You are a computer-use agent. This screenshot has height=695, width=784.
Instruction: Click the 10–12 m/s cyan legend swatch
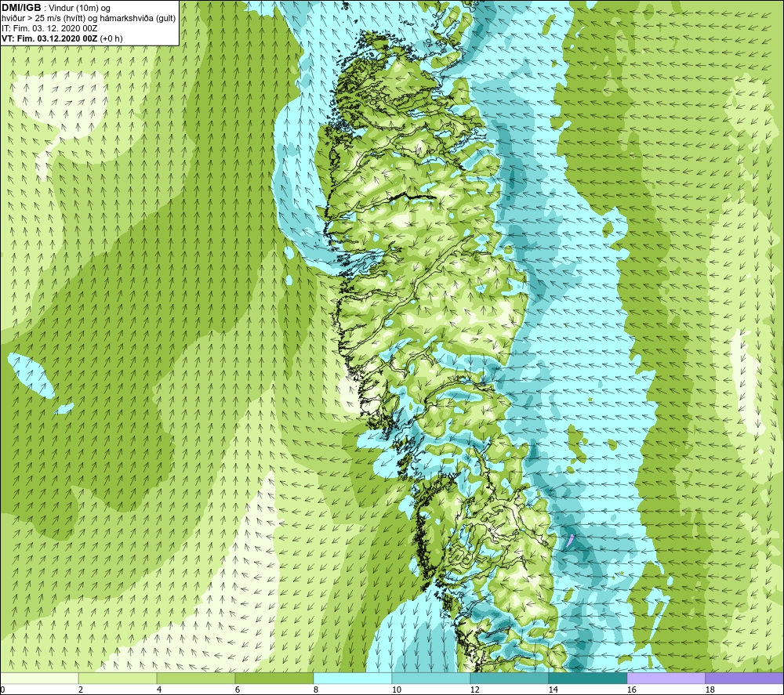coord(431,678)
